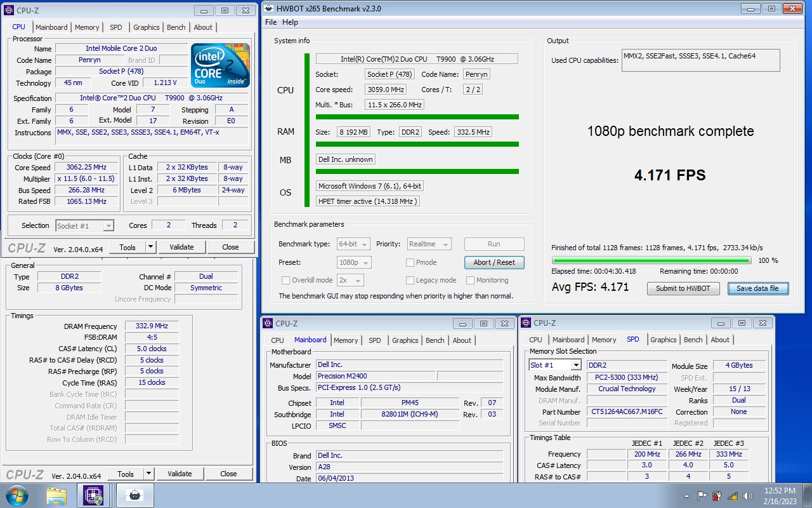
Task: Open the Selection Socket #1 dropdown
Action: pyautogui.click(x=84, y=225)
